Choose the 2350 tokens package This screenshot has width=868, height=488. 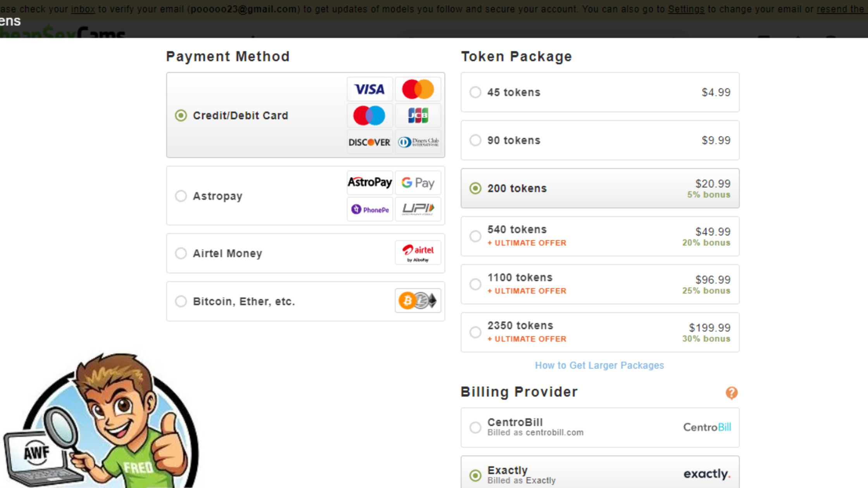[475, 332]
